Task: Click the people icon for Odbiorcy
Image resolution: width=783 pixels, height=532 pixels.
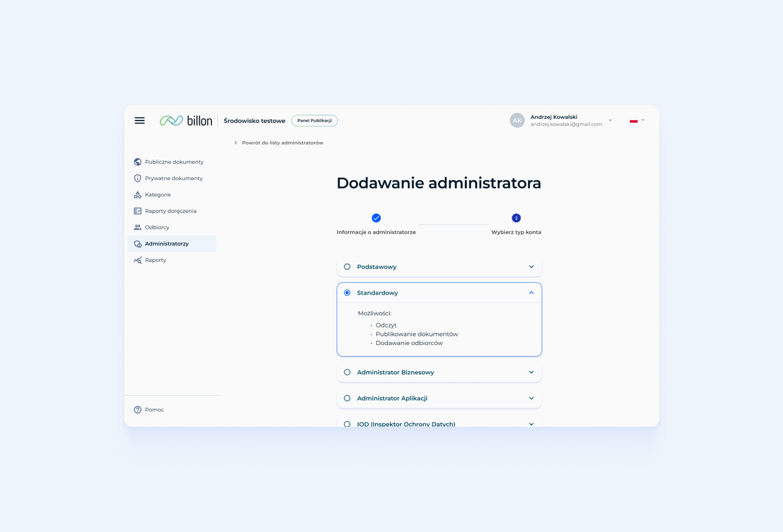Action: click(138, 227)
